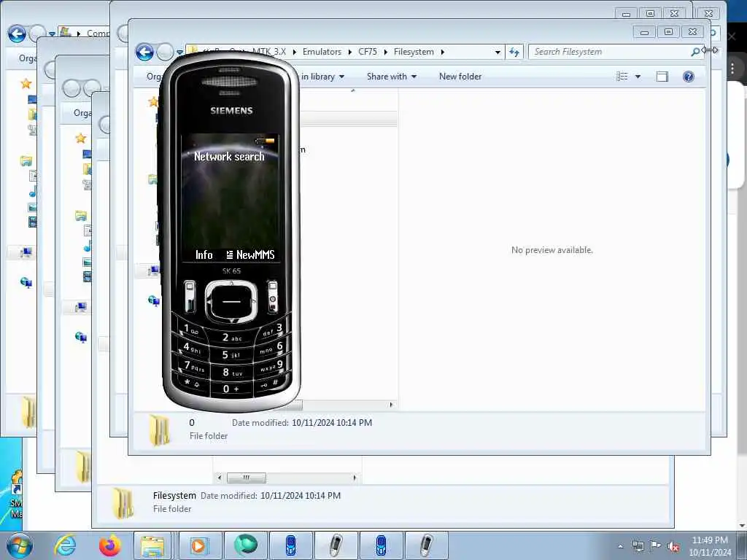This screenshot has height=560, width=747.
Task: Launch Firefox from the taskbar
Action: tap(109, 545)
